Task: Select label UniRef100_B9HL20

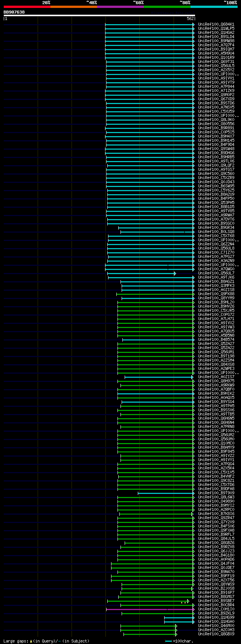Action: coord(216,302)
